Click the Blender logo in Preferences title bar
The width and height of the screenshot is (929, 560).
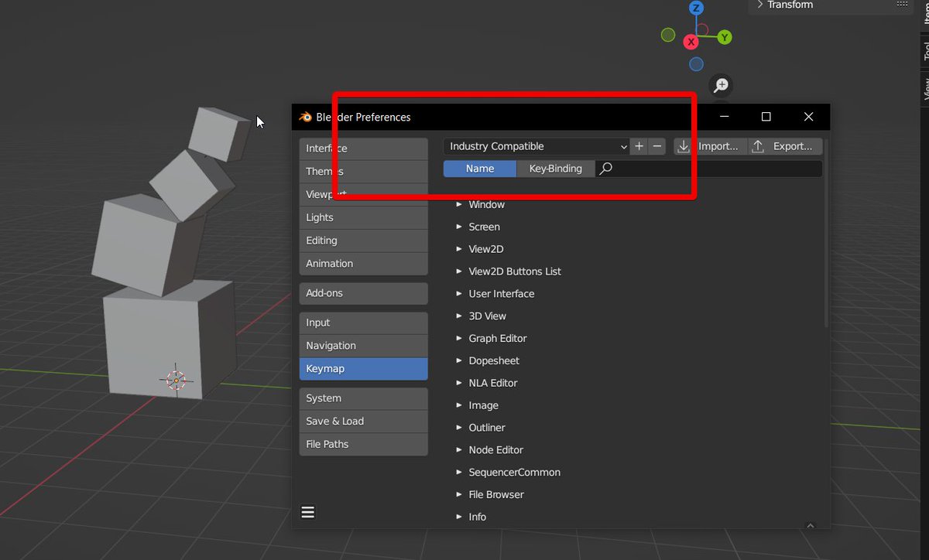[305, 117]
